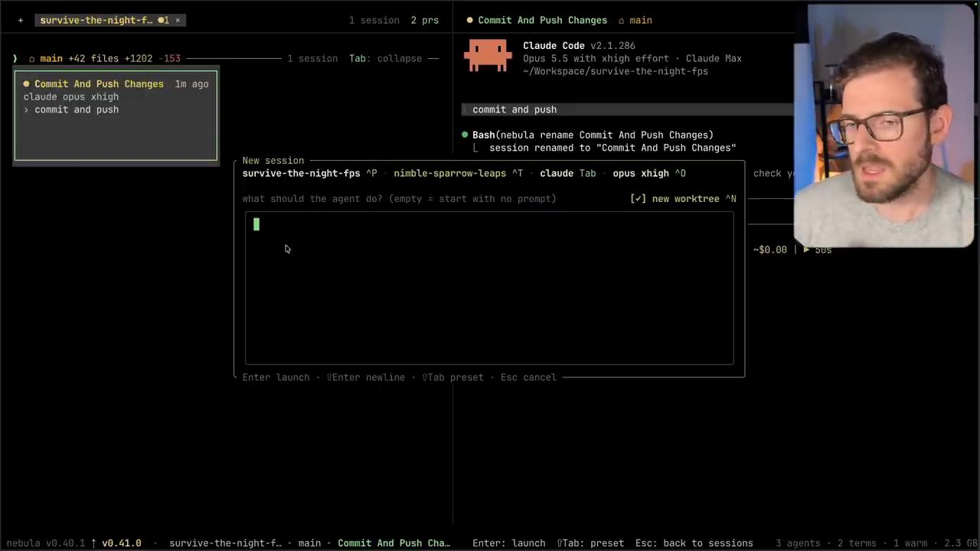Click Esc cancel in the dialog footer

click(528, 377)
